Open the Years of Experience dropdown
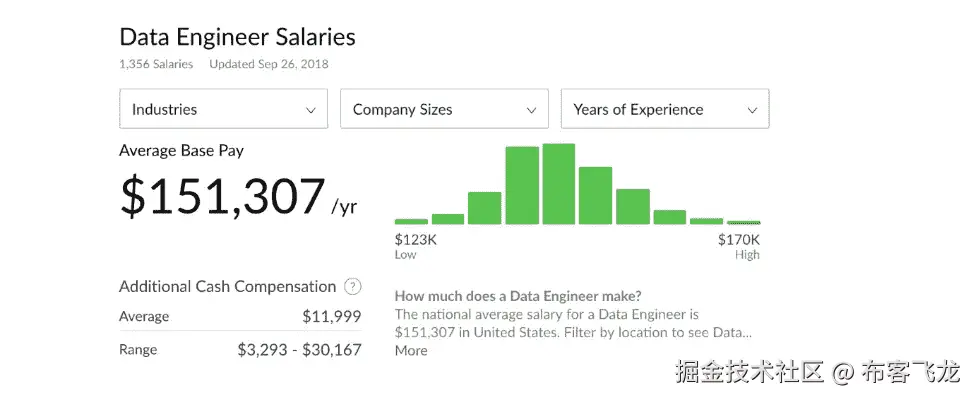This screenshot has width=975, height=400. 665,110
